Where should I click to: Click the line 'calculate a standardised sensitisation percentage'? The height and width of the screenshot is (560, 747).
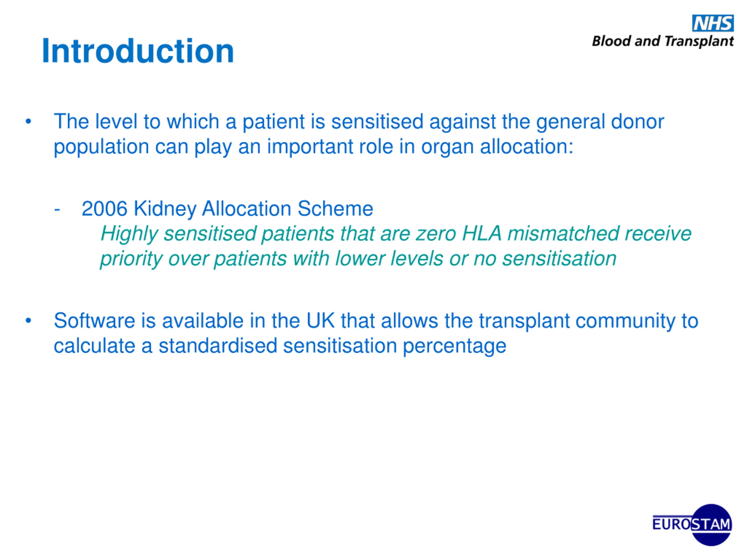point(280,346)
